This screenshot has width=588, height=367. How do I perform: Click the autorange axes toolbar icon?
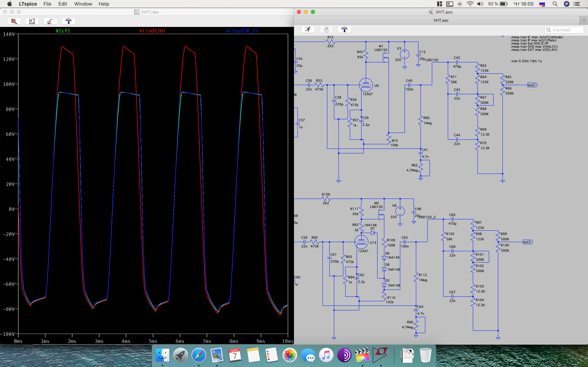32,21
